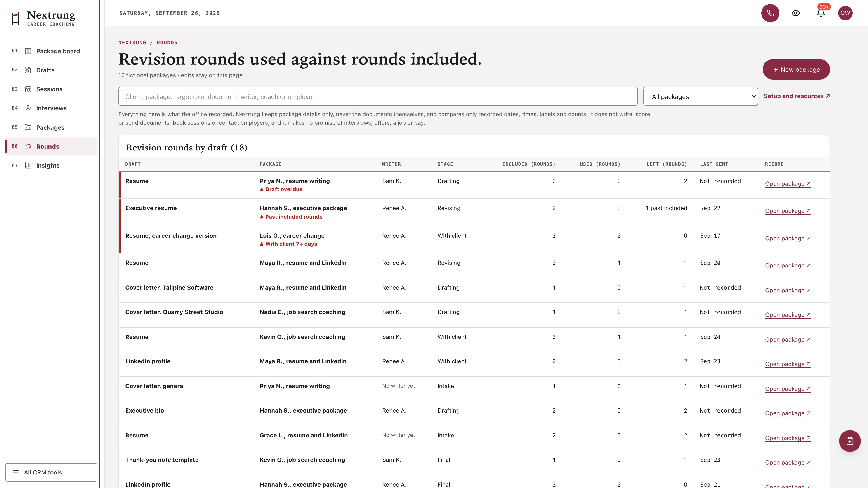Click the Sessions calendar icon
Screen dimensions: 868x488
(28, 89)
